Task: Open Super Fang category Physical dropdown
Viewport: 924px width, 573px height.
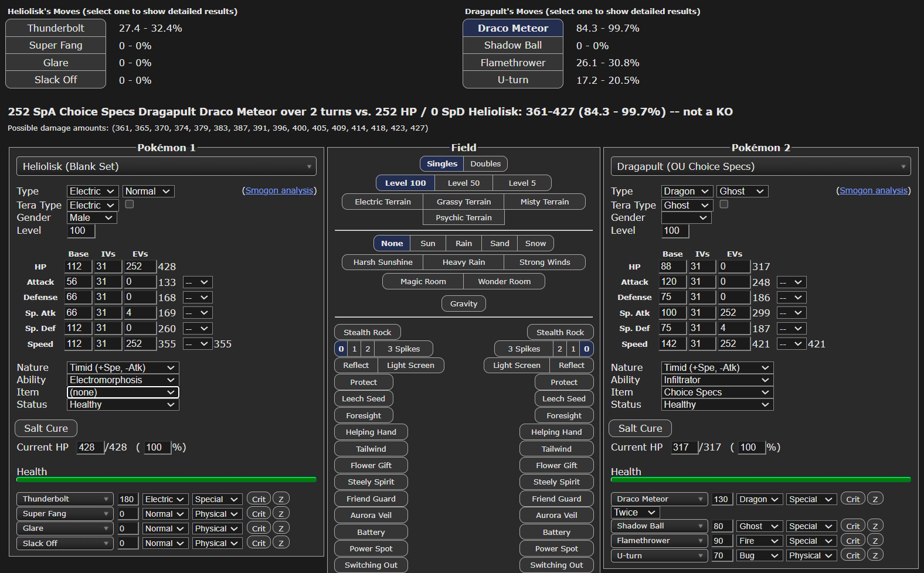Action: (216, 514)
